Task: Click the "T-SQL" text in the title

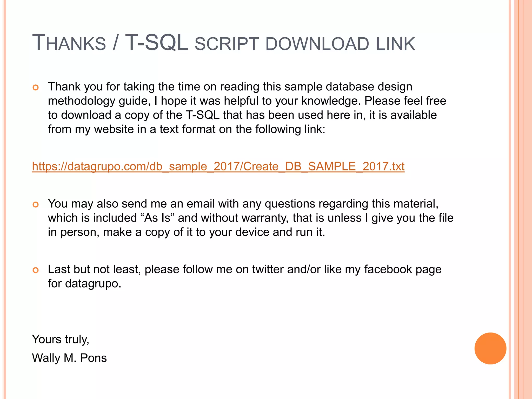Action: click(156, 43)
